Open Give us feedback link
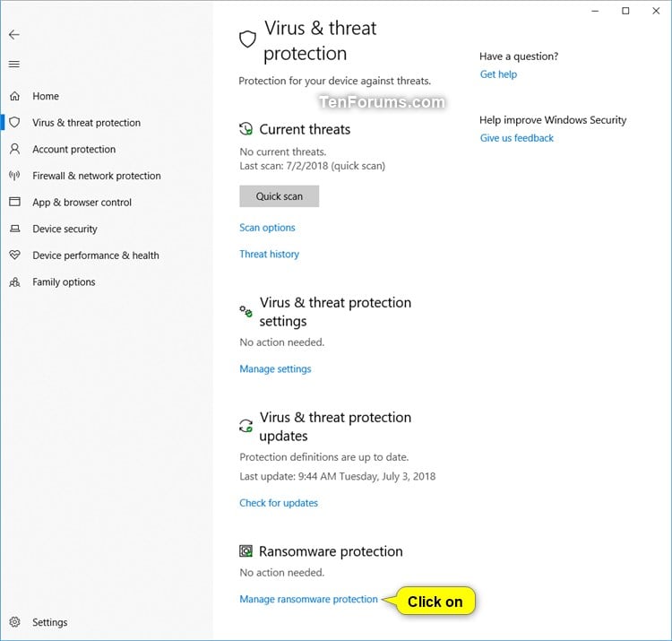This screenshot has height=641, width=672. click(x=516, y=138)
